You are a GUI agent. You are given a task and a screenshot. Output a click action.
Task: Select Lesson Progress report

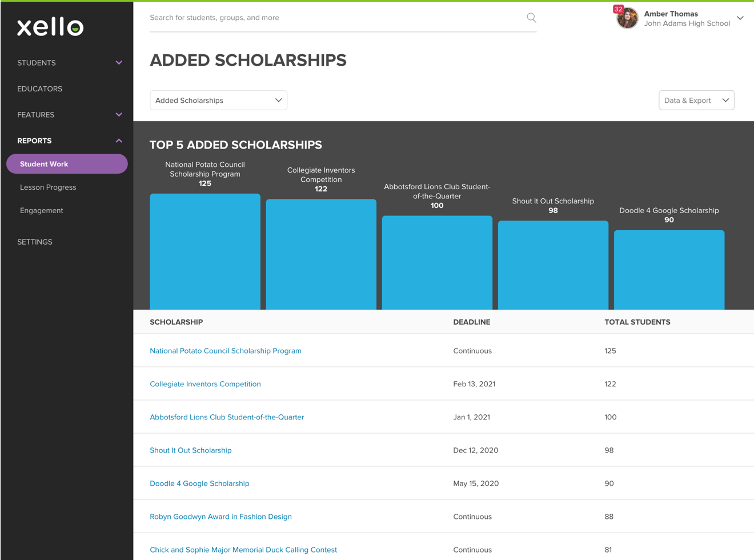click(x=48, y=187)
